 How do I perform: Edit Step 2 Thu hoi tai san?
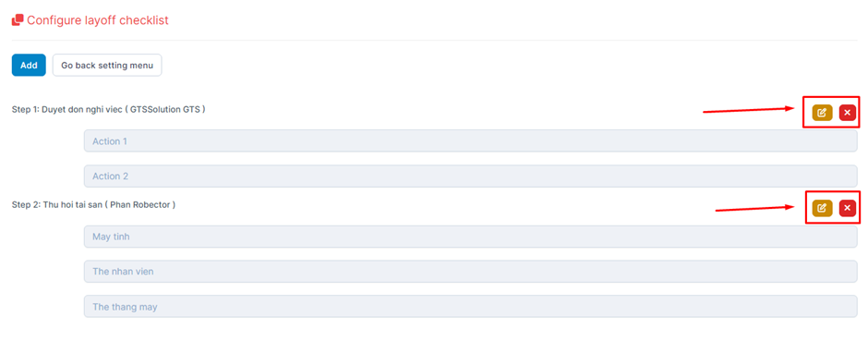(822, 208)
